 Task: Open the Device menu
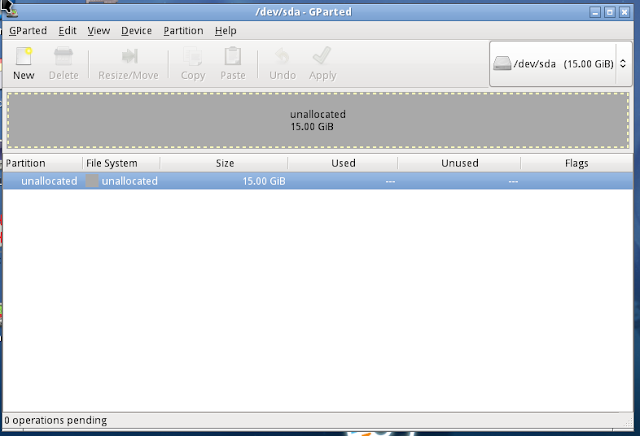[x=136, y=31]
